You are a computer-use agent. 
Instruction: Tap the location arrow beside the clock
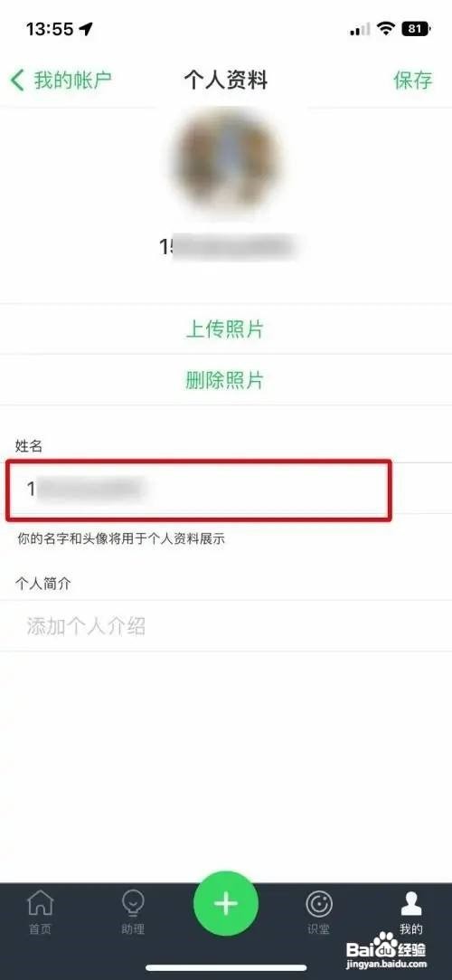click(x=86, y=29)
